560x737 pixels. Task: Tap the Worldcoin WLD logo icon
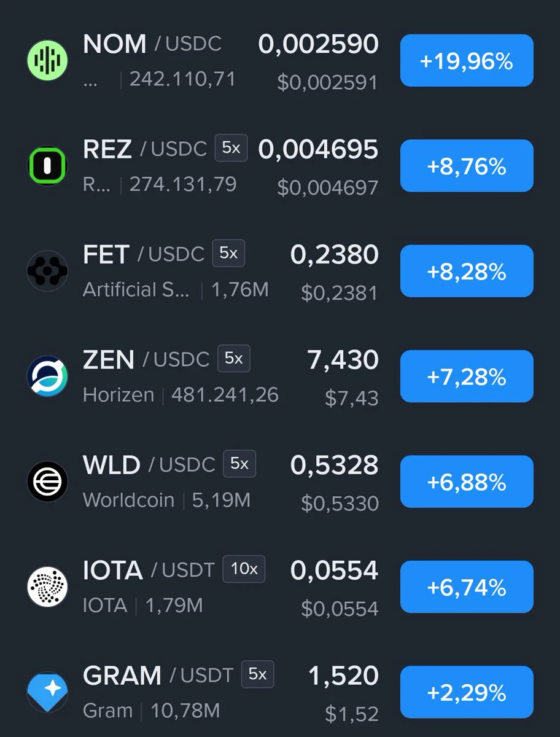point(47,482)
